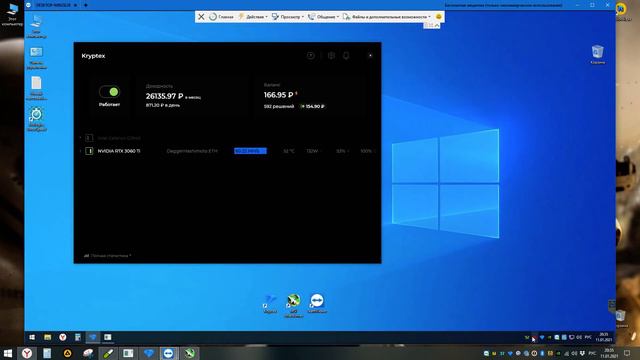Collapse the TeamViewer toolbar with the up chevron
This screenshot has height=360, width=640.
pyautogui.click(x=437, y=25)
